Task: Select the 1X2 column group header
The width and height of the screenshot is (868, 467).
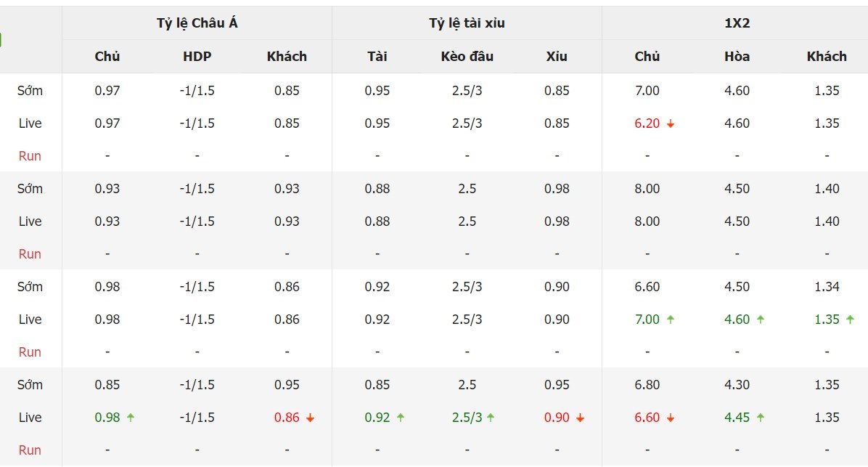Action: (x=737, y=23)
